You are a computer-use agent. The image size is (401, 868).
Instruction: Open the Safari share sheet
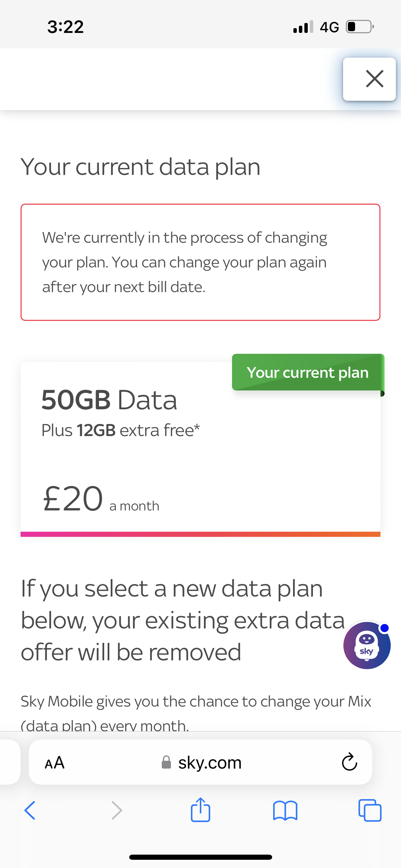click(200, 810)
